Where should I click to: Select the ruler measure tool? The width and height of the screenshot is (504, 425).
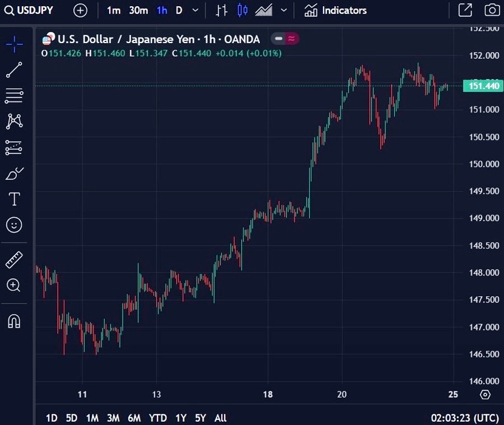(x=14, y=260)
